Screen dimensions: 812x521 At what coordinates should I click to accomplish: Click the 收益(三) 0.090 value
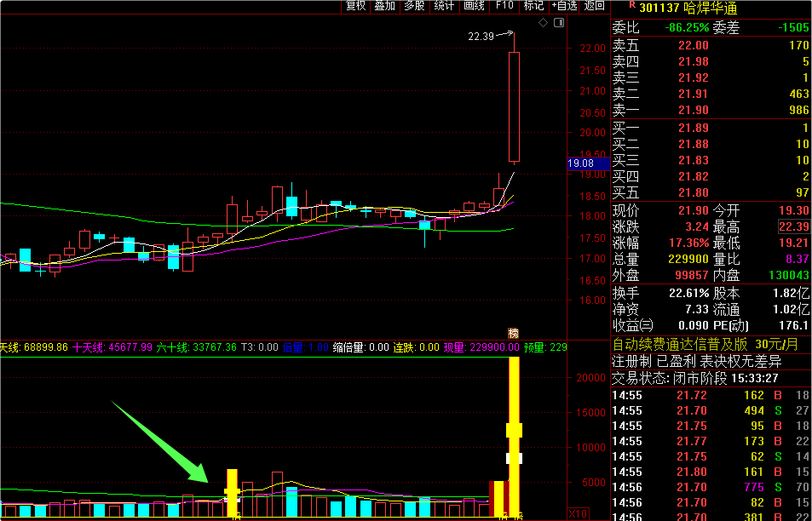click(x=694, y=325)
